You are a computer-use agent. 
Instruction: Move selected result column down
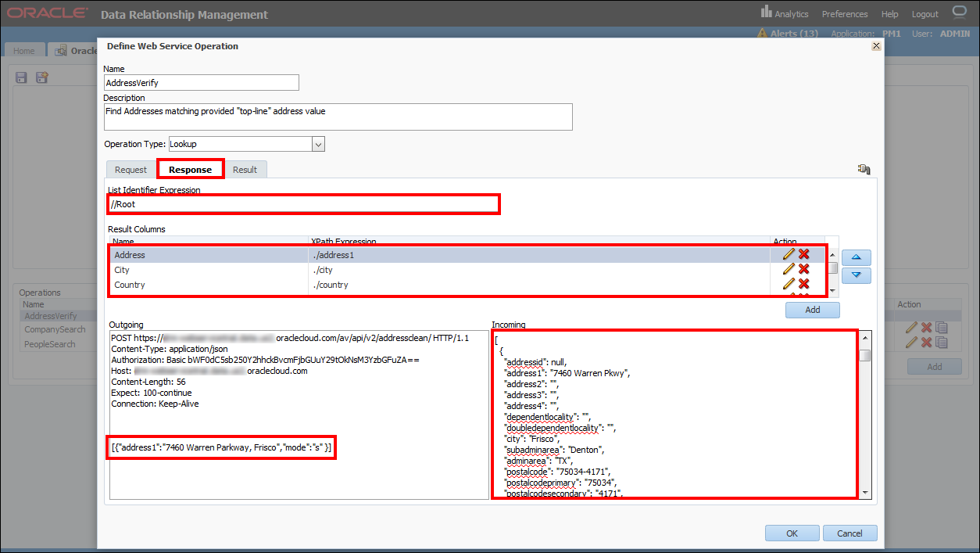[x=857, y=275]
